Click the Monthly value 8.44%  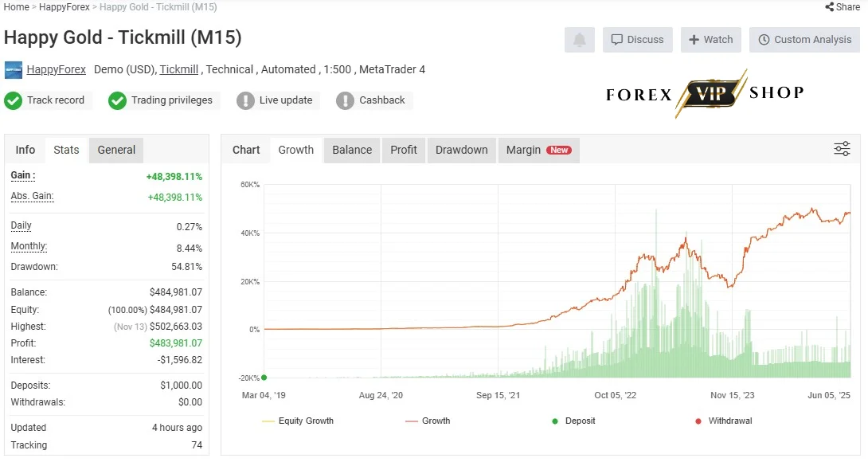(190, 249)
